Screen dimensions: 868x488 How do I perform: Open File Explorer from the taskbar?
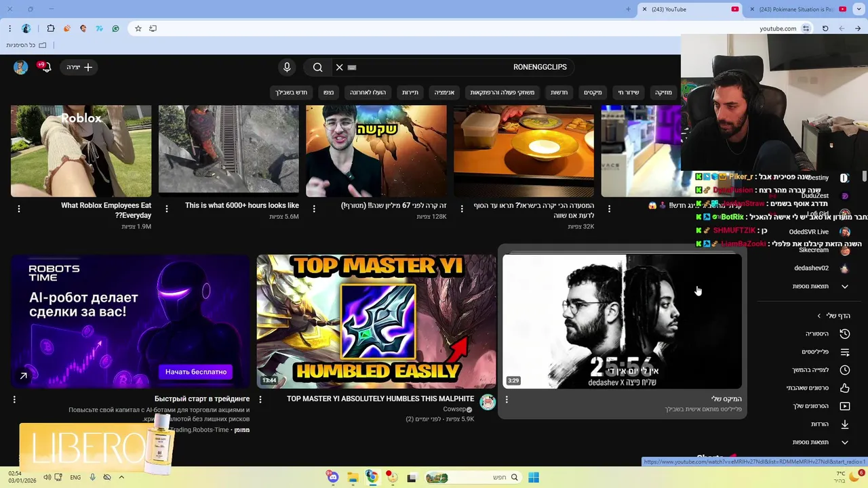(x=353, y=477)
